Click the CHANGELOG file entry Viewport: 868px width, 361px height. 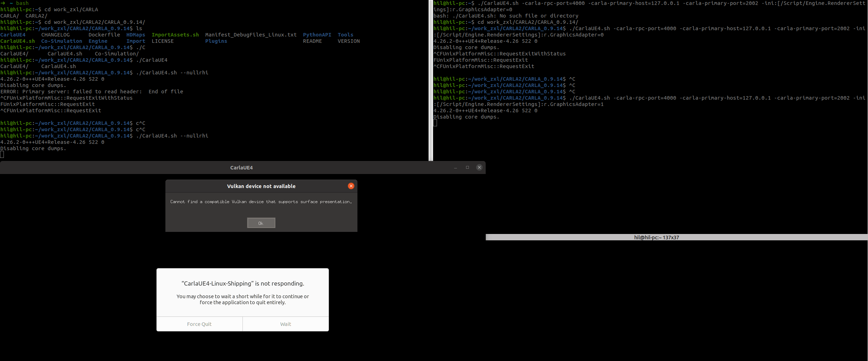click(x=56, y=34)
